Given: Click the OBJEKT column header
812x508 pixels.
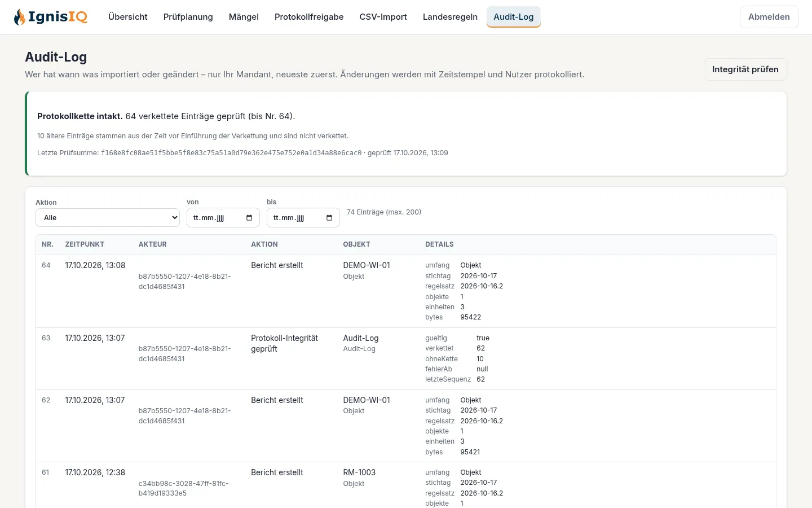Looking at the screenshot, I should (357, 244).
